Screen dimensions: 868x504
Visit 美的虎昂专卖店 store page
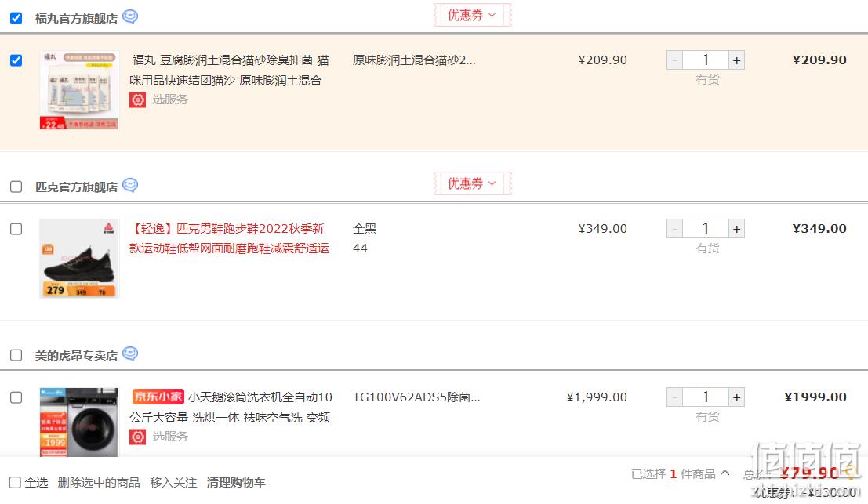point(76,356)
